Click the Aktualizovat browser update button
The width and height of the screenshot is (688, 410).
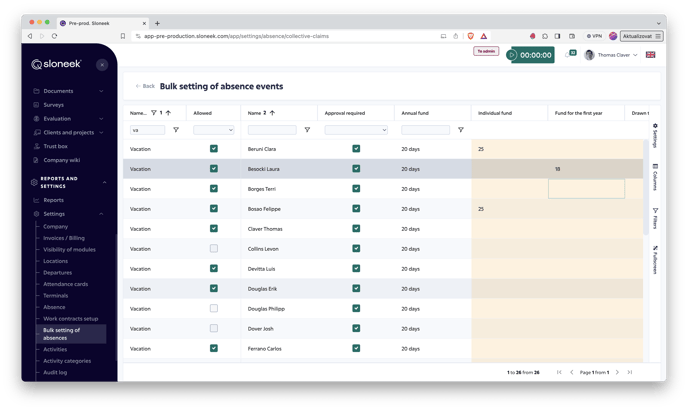coord(641,36)
